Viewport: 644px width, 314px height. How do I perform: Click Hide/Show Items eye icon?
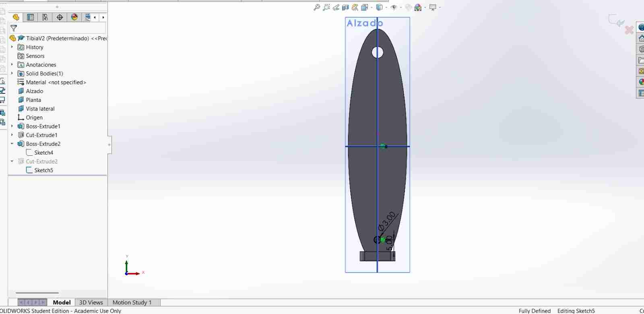[394, 7]
